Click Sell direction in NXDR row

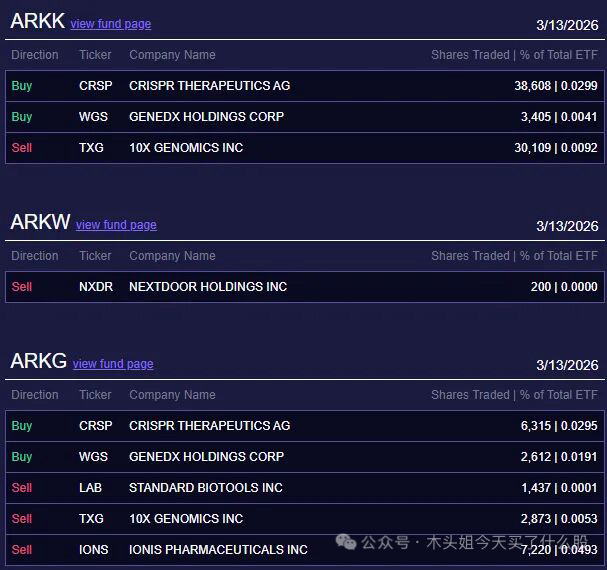click(x=22, y=287)
